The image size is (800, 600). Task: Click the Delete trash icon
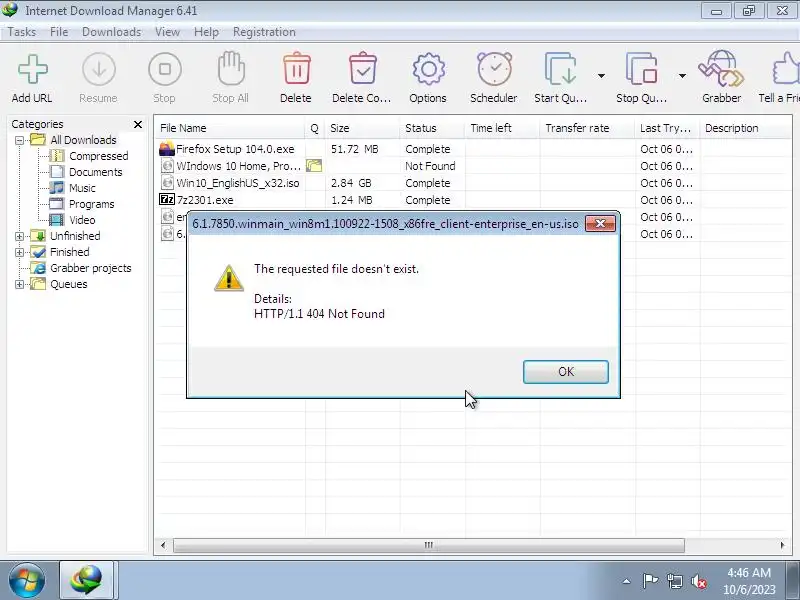[296, 68]
